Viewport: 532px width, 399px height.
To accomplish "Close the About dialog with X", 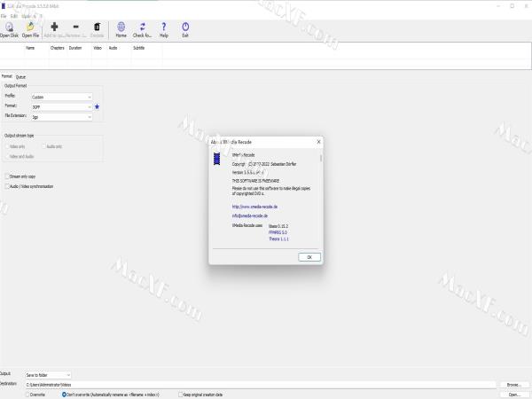I will pos(318,142).
